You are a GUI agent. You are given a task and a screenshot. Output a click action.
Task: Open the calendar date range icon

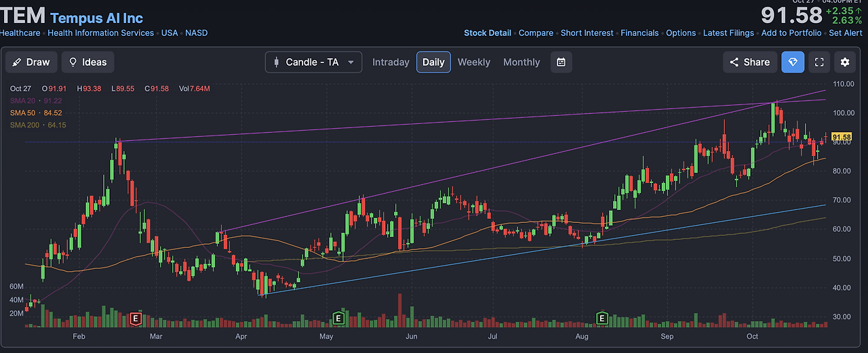click(x=561, y=62)
